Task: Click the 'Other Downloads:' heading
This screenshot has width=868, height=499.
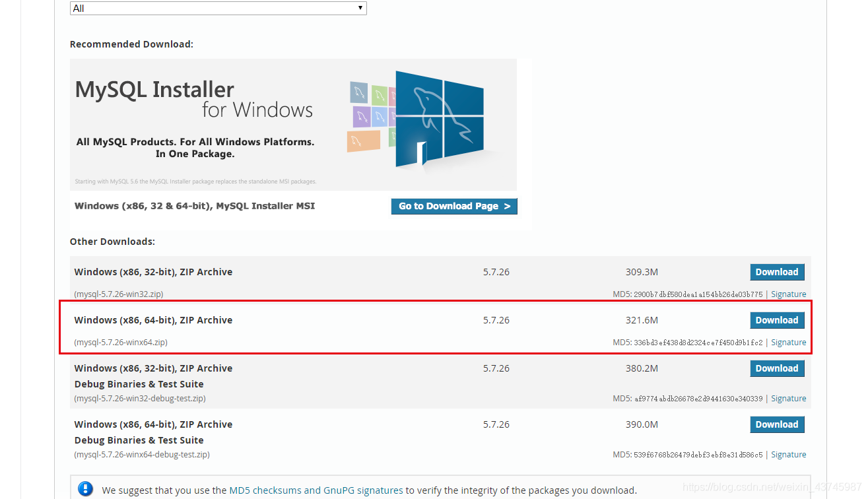Action: click(112, 242)
